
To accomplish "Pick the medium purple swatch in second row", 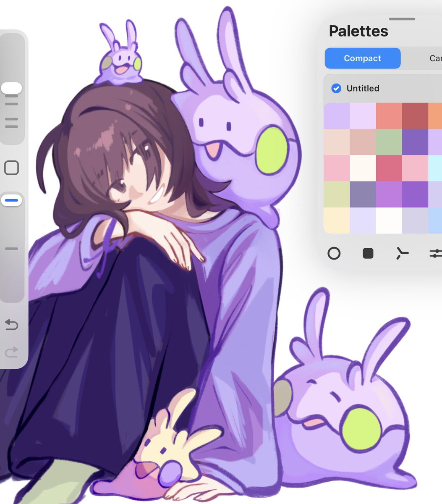I will (415, 142).
